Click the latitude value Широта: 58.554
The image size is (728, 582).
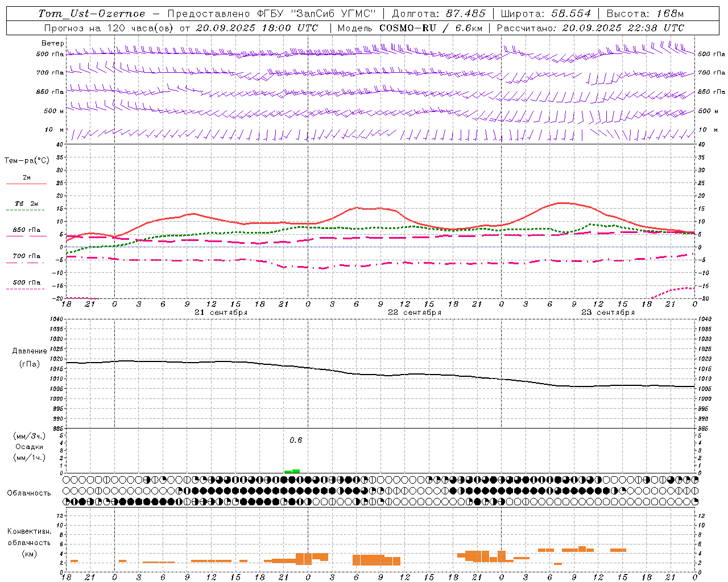(x=546, y=14)
